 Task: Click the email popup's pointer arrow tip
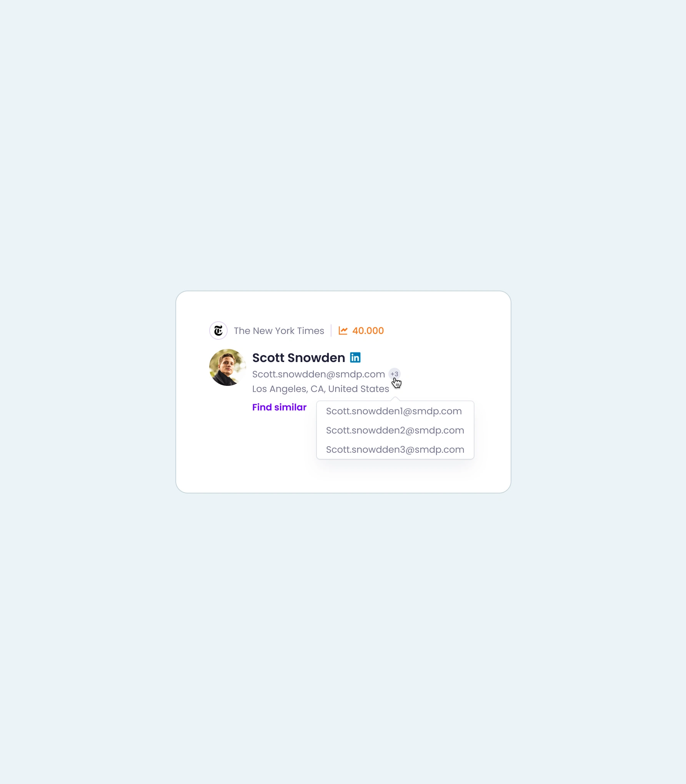pos(395,399)
